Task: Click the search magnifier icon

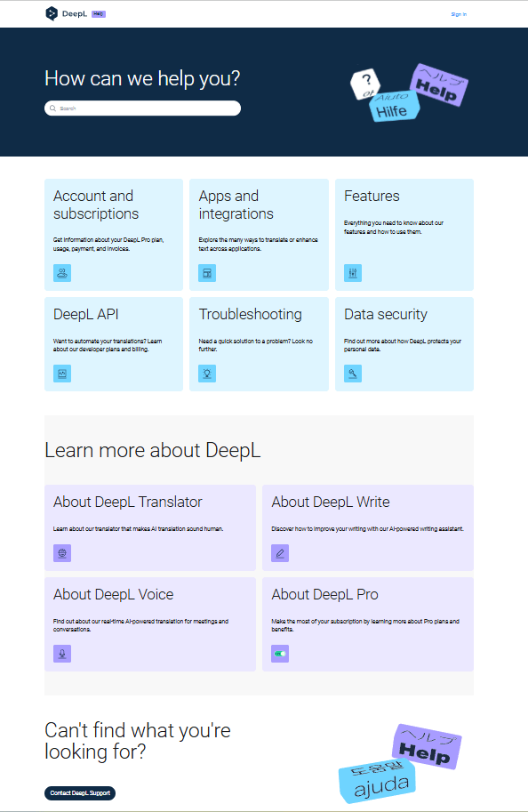Action: pyautogui.click(x=52, y=109)
